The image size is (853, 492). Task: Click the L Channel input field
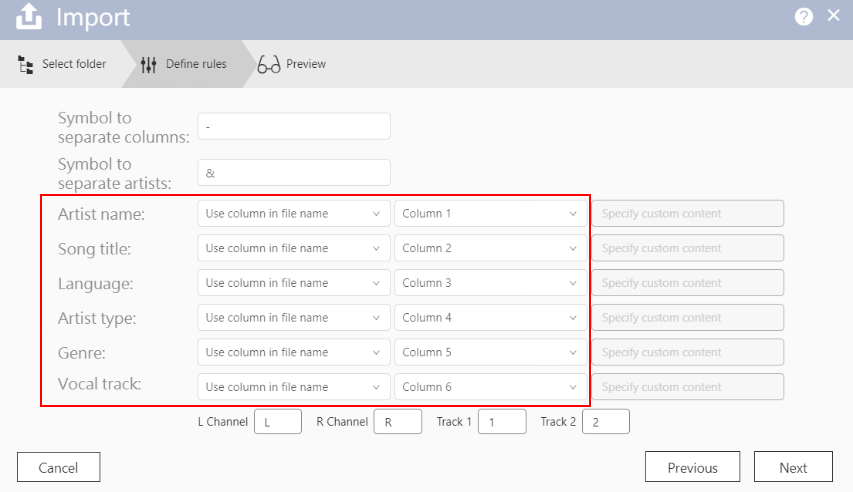click(x=278, y=422)
